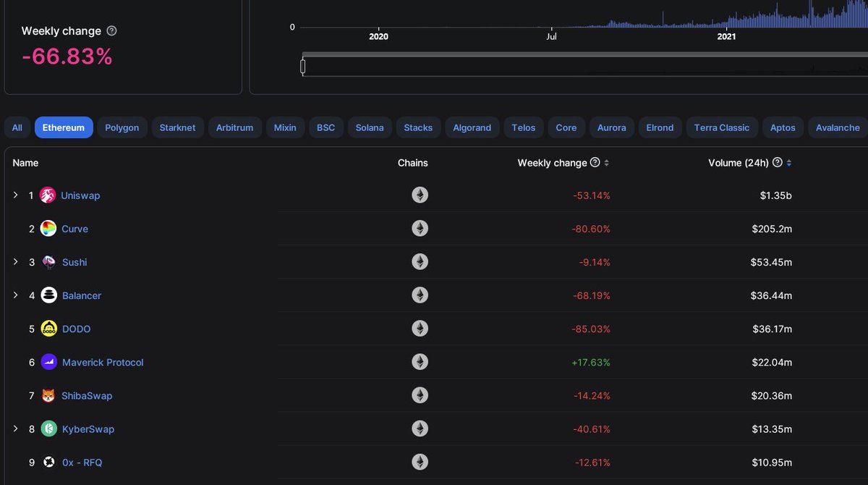Open the Curve protocol link
This screenshot has width=868, height=485.
pos(75,229)
